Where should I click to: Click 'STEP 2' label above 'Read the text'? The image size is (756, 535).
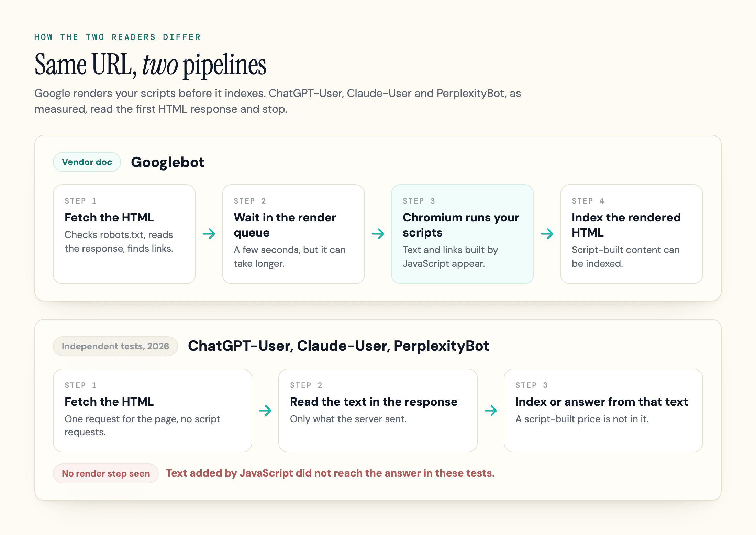[306, 385]
